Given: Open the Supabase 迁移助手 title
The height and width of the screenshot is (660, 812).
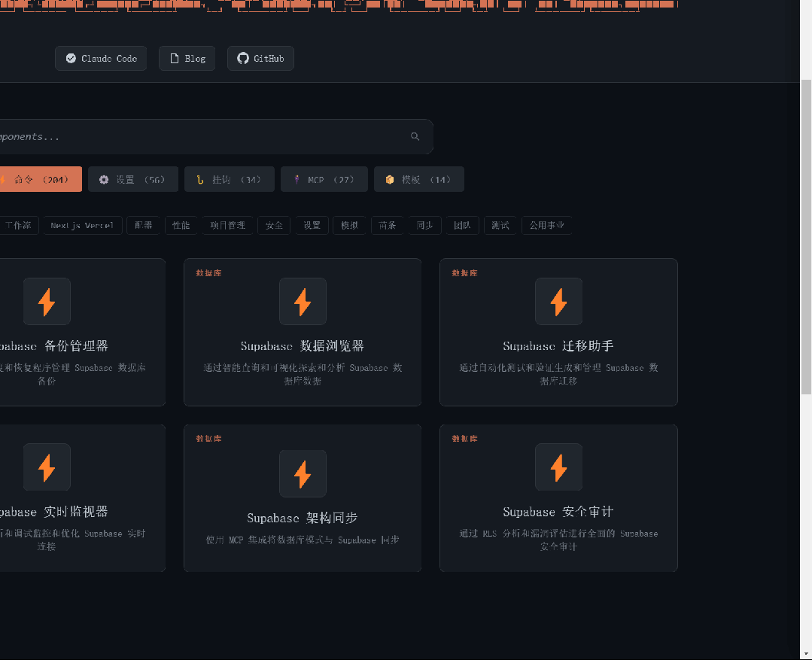Looking at the screenshot, I should (558, 346).
